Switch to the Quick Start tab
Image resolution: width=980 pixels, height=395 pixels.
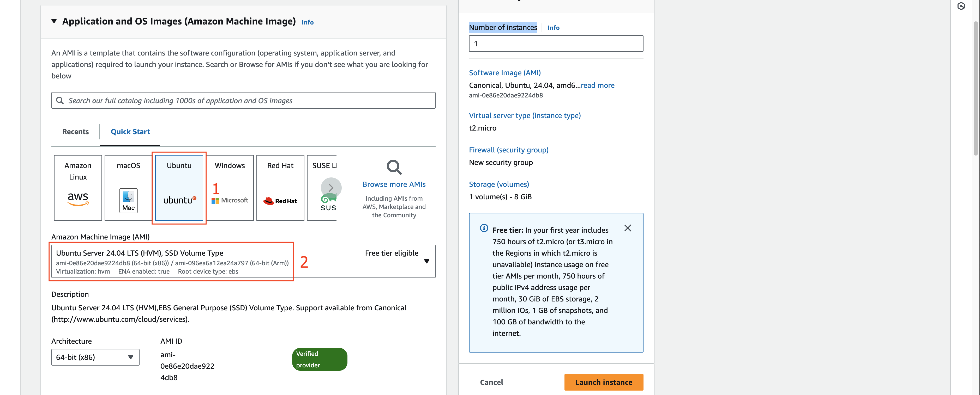[x=130, y=132]
